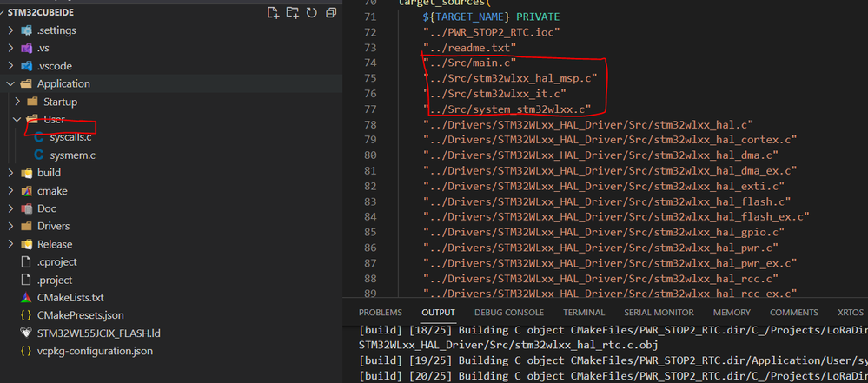Click the Drivers folder icon
Screen dimensions: 868x383
tap(26, 227)
